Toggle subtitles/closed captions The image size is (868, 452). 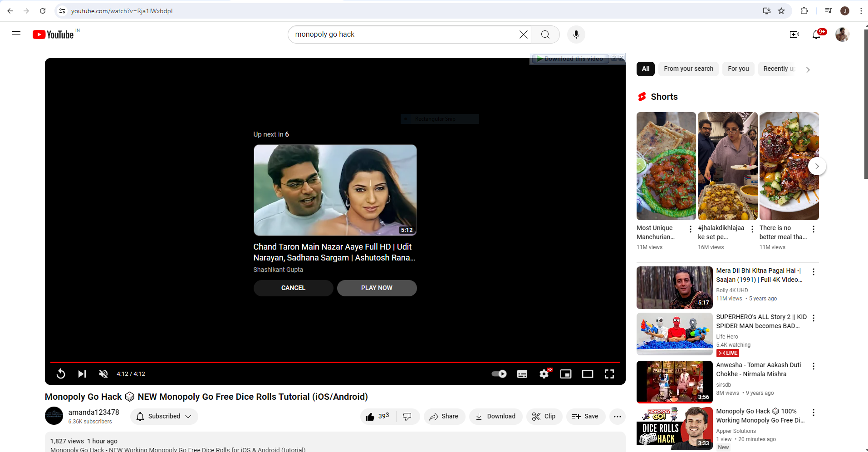pyautogui.click(x=522, y=374)
